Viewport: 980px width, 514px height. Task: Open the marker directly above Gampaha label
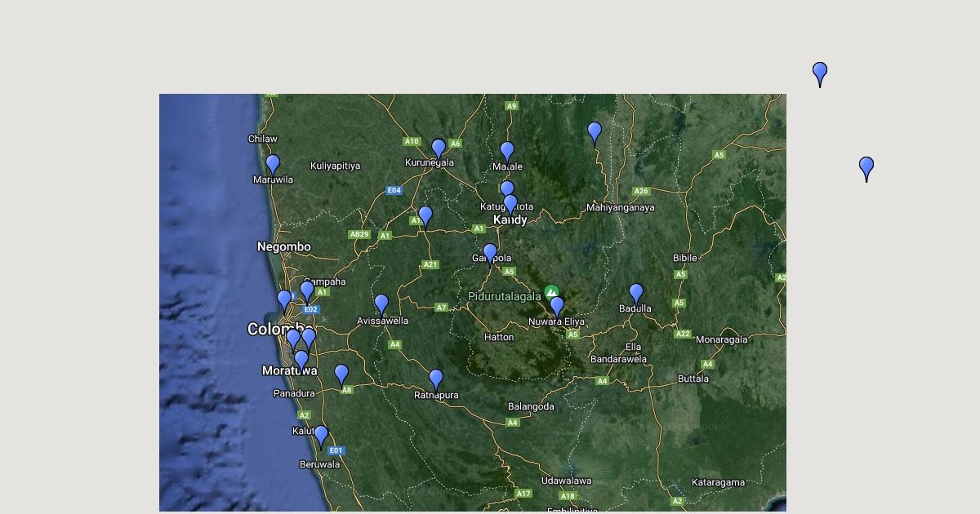tap(307, 290)
